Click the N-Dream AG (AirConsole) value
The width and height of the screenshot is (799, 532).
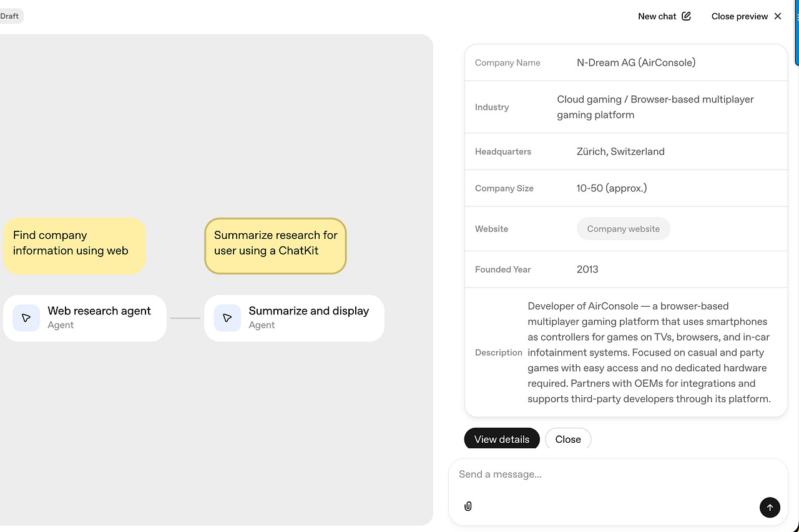tap(636, 62)
